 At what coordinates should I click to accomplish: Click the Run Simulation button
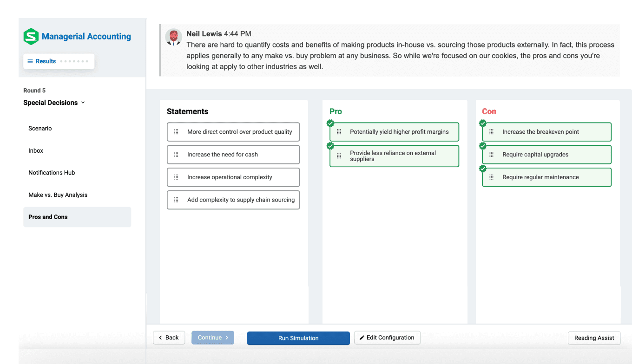pos(298,338)
